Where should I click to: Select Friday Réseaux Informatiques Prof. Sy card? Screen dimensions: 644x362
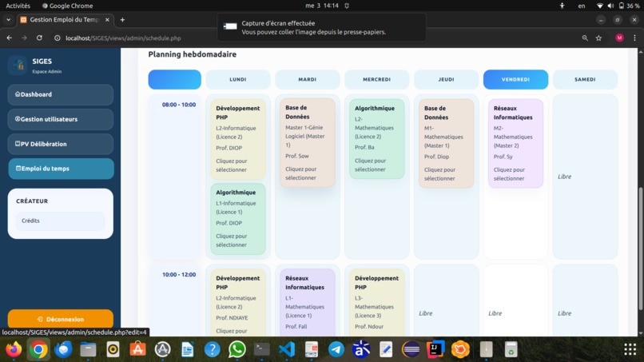515,143
